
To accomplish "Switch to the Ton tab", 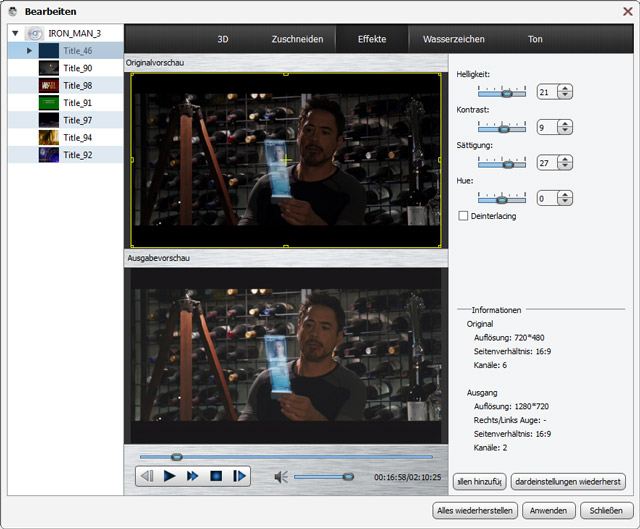I will coord(535,39).
